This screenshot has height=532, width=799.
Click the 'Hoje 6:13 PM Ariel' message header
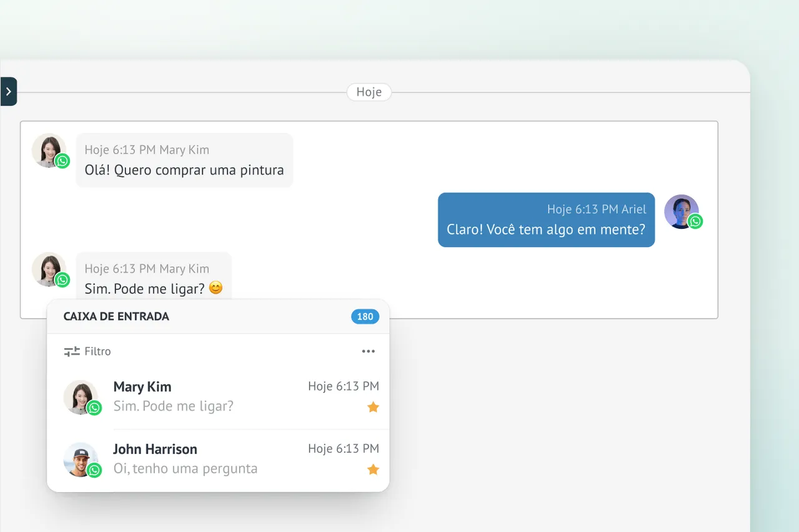[x=597, y=210]
